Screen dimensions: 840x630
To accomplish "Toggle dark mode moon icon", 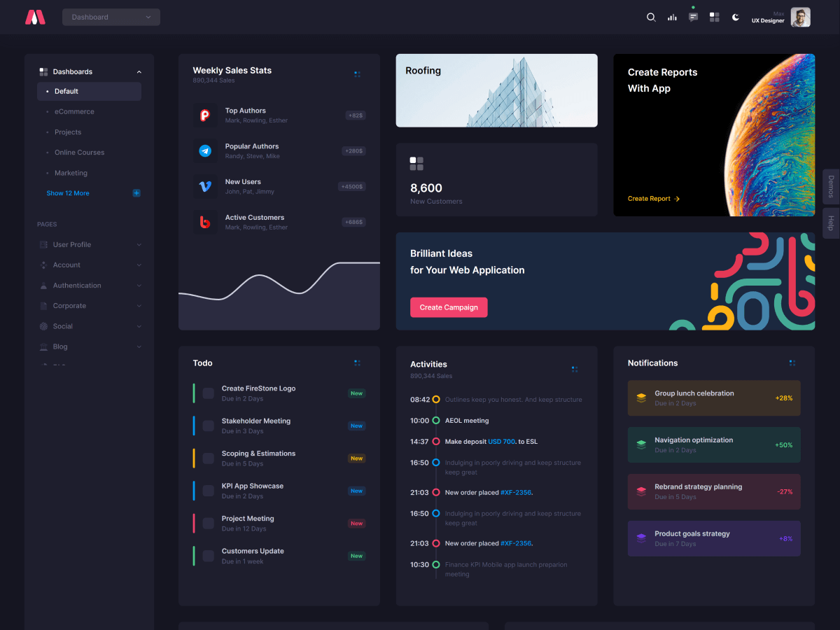I will pos(736,17).
